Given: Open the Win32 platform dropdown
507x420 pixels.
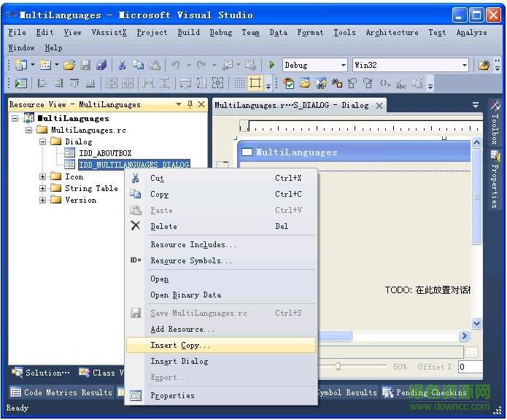Looking at the screenshot, I should coord(464,65).
